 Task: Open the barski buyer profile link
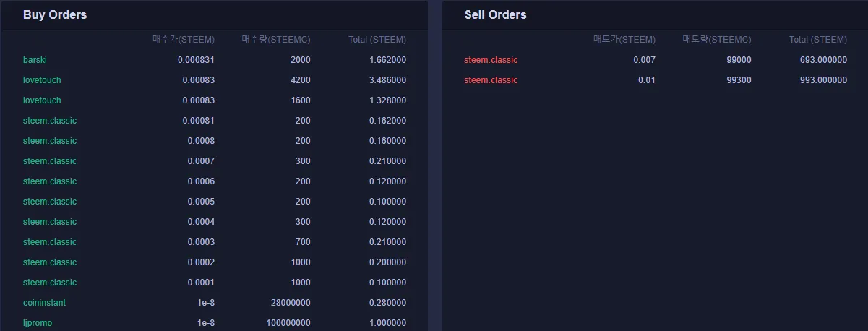point(35,60)
